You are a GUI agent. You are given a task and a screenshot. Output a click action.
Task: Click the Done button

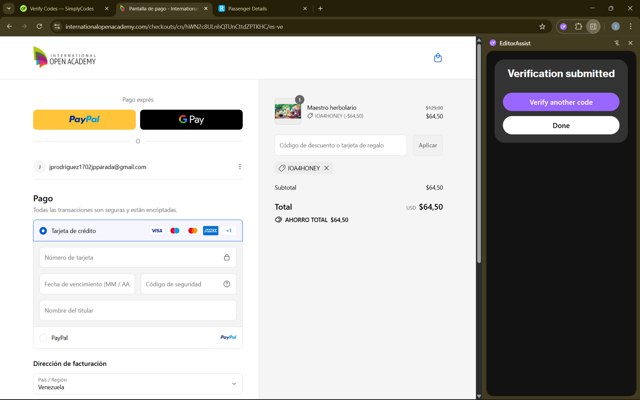tap(561, 125)
